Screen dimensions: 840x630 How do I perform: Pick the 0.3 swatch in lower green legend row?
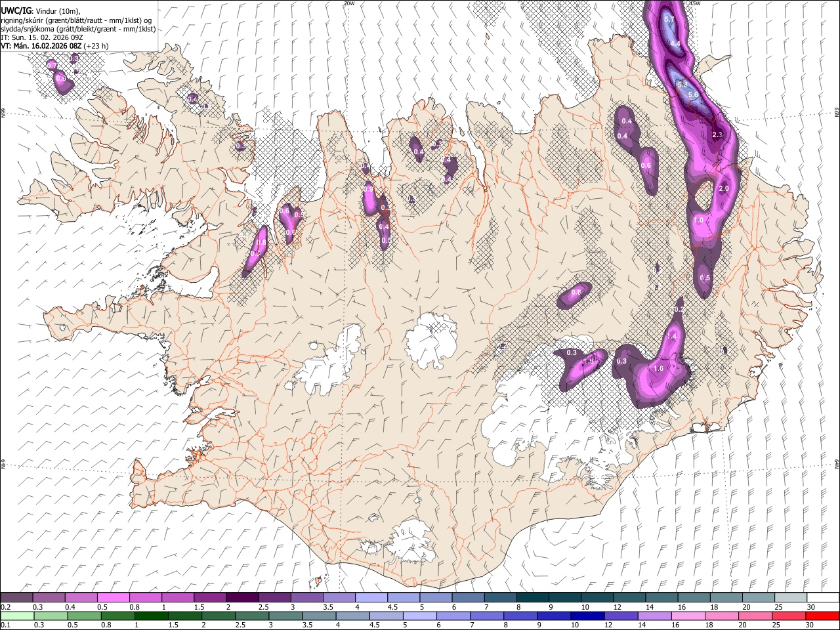[51, 616]
